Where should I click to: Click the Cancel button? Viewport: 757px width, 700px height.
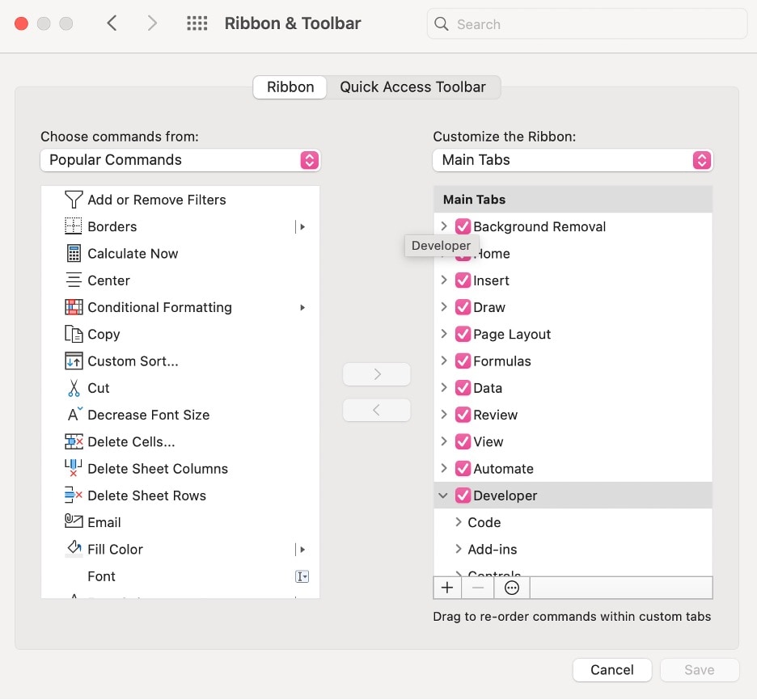click(611, 669)
